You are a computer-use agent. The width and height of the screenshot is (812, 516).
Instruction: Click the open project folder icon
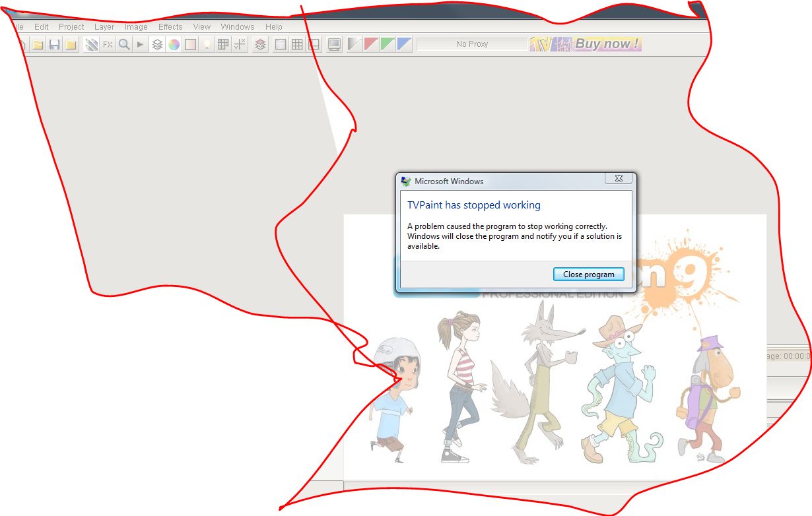pyautogui.click(x=38, y=44)
